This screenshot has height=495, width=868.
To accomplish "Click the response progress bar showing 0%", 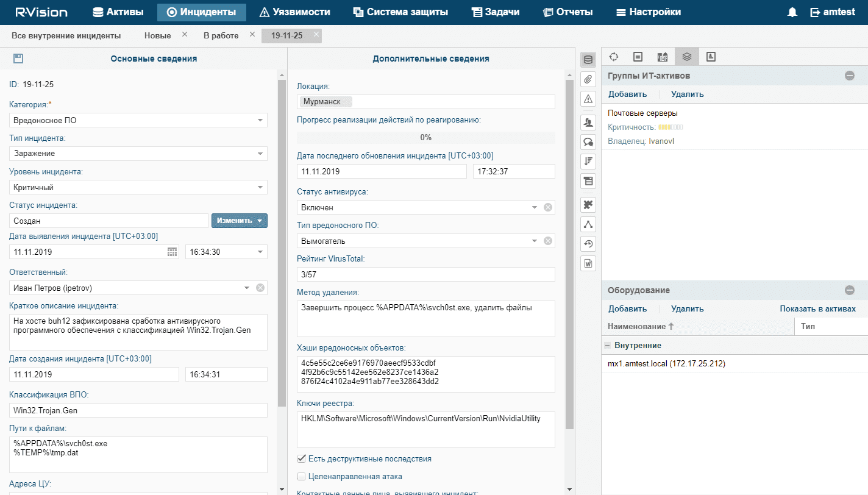I will click(x=425, y=138).
